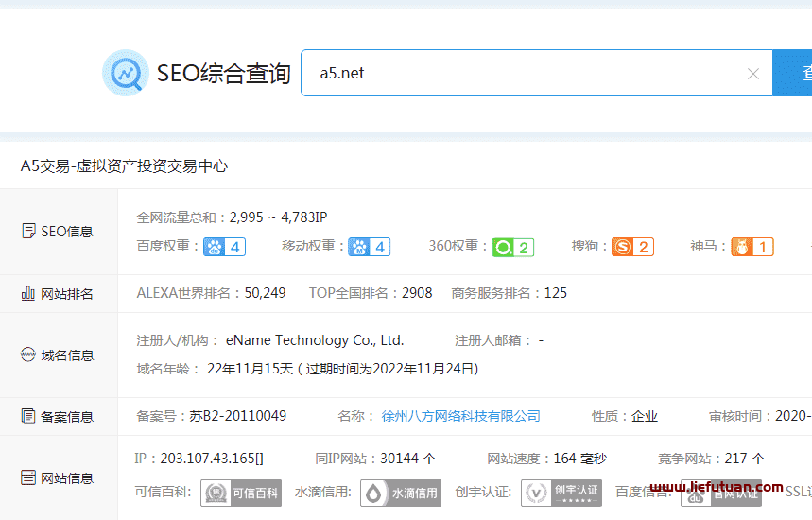This screenshot has height=520, width=812.
Task: Click the A5交易 site title
Action: [124, 166]
